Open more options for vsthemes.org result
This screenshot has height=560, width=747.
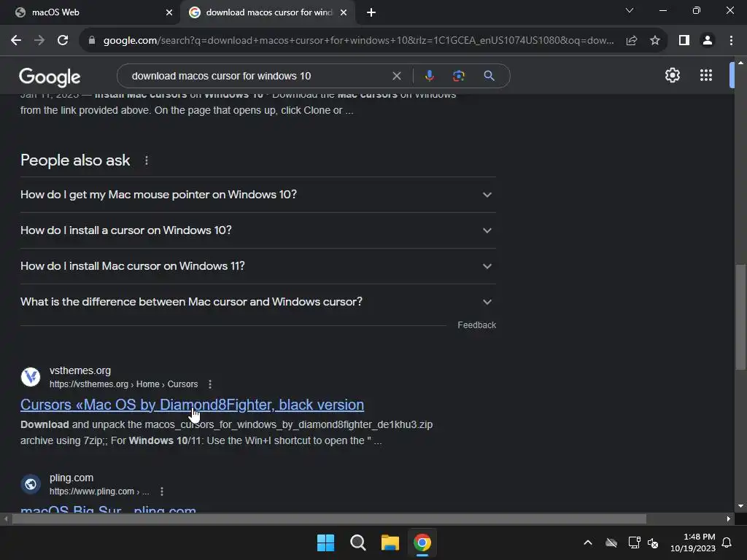[210, 384]
